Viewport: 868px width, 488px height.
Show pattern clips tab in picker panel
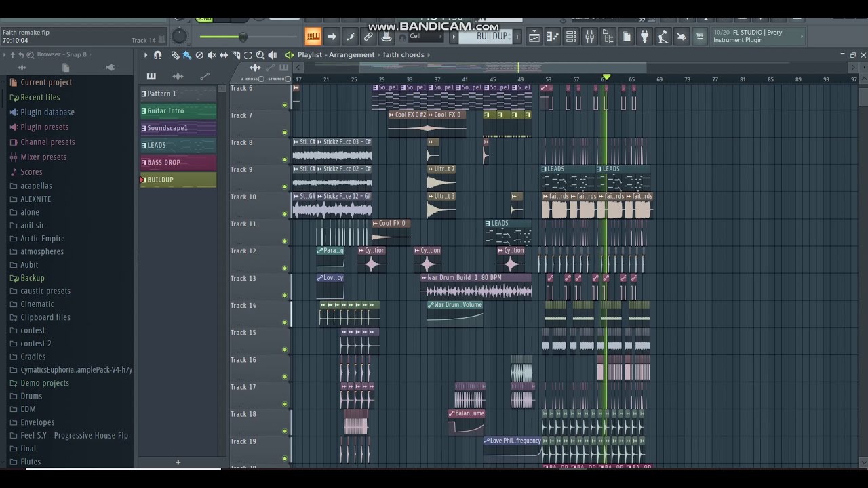coord(151,76)
